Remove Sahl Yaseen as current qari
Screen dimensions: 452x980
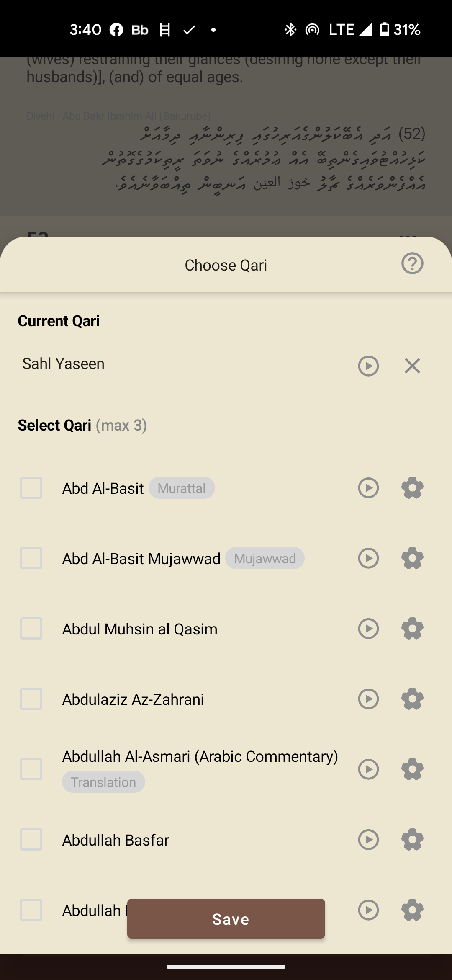pos(412,366)
